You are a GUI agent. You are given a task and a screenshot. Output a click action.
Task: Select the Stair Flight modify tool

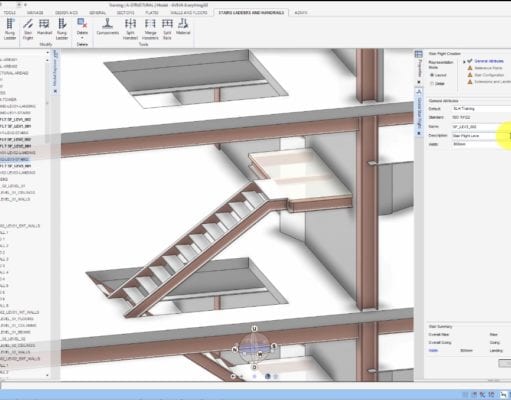28,29
